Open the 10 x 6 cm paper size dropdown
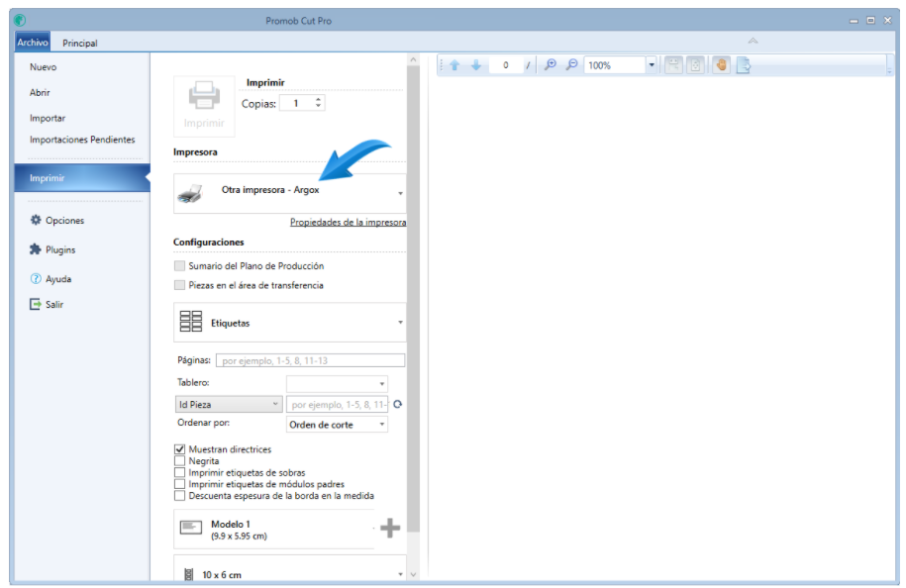906x588 pixels. [400, 574]
